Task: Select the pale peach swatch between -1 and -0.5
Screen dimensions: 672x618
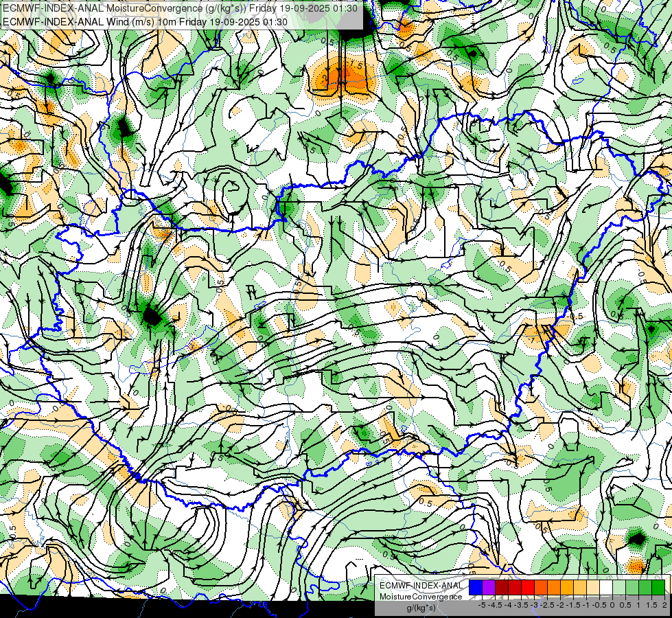Action: tap(592, 587)
